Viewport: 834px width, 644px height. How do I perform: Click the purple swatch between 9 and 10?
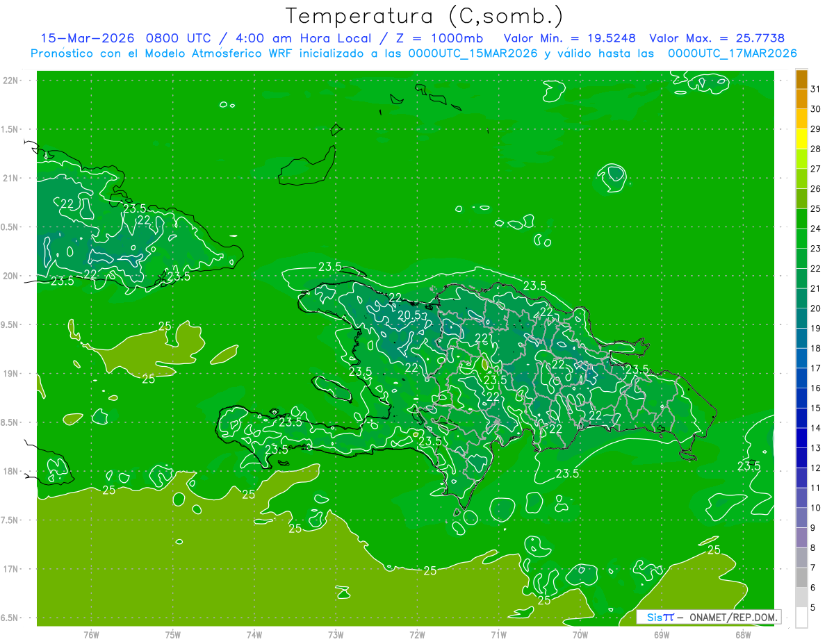coord(801,518)
